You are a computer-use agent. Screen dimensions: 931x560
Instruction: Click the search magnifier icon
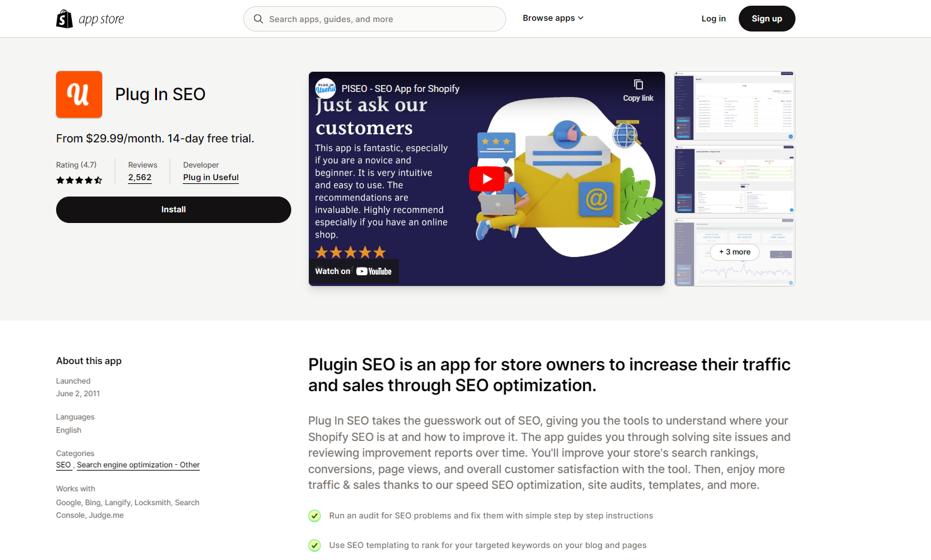pyautogui.click(x=258, y=19)
